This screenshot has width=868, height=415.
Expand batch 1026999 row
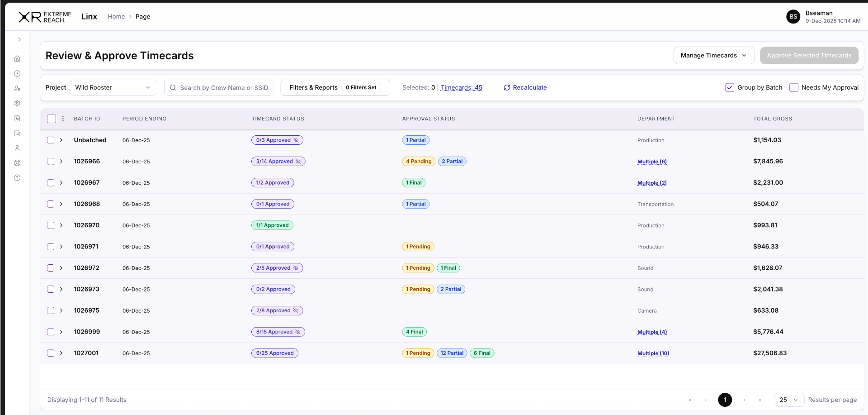[61, 332]
